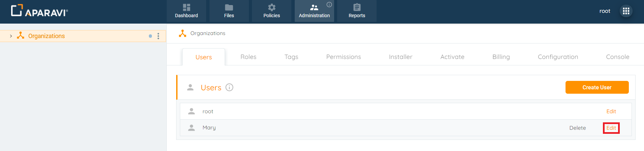Open the root account menu
Screen dimensions: 644x151
(605, 11)
